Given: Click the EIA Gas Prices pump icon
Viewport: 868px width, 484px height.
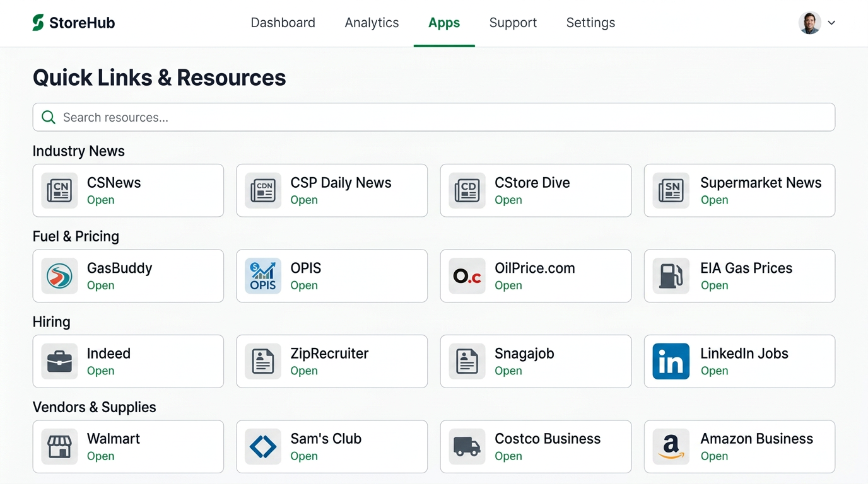Looking at the screenshot, I should pyautogui.click(x=671, y=276).
